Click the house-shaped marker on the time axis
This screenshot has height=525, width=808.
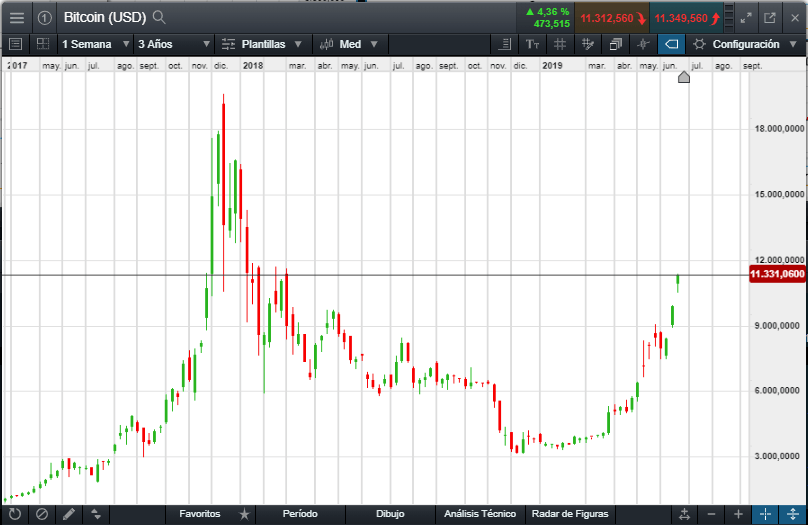click(x=684, y=77)
